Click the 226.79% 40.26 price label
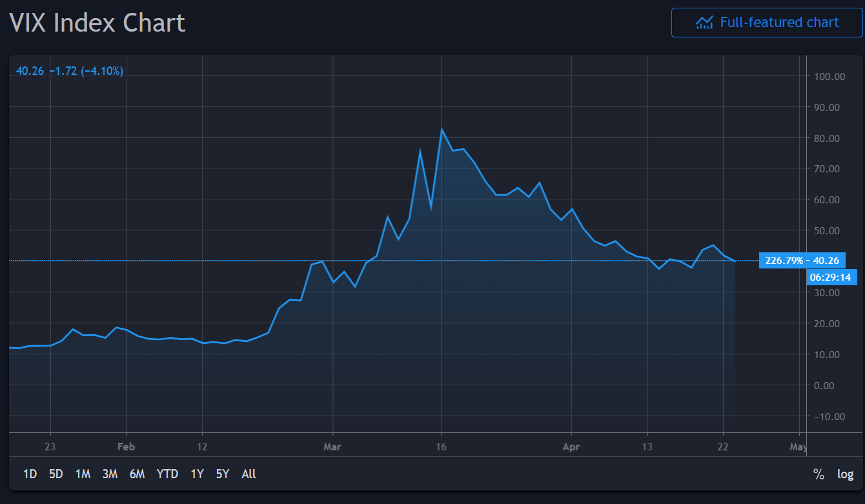The height and width of the screenshot is (504, 865). click(802, 261)
